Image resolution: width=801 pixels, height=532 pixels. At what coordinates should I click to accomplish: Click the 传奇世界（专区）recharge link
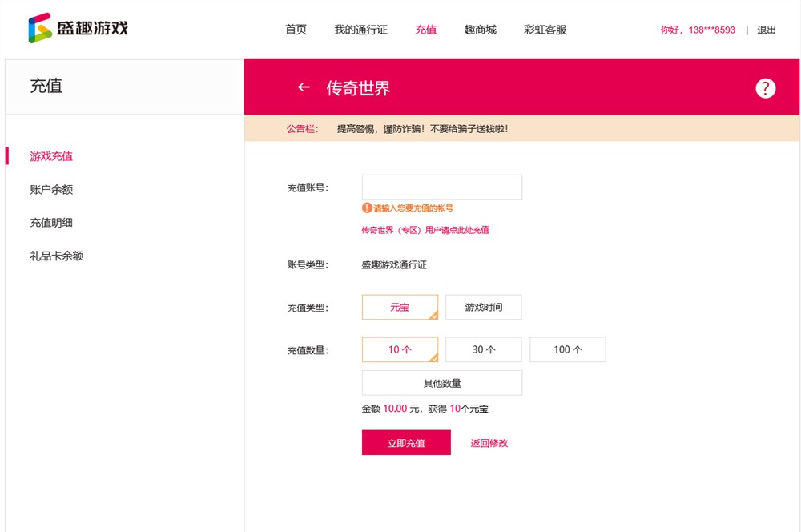[425, 230]
